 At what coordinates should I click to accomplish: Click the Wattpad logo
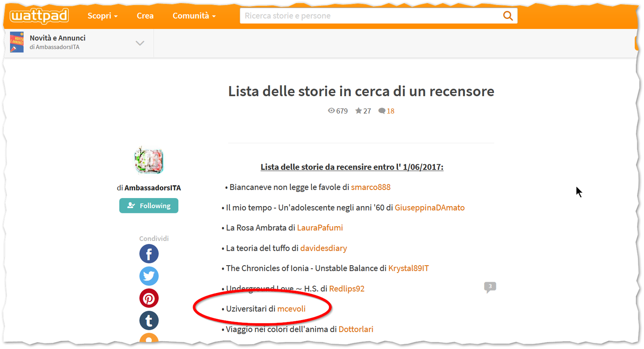click(x=39, y=16)
